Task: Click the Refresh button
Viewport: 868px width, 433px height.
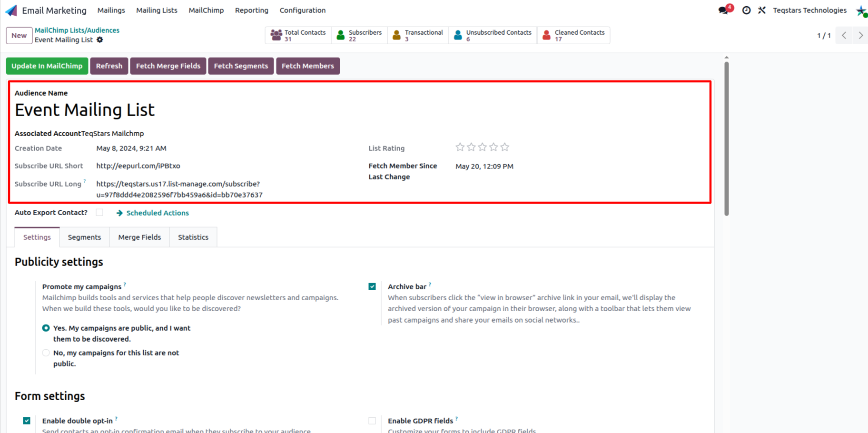Action: coord(109,66)
